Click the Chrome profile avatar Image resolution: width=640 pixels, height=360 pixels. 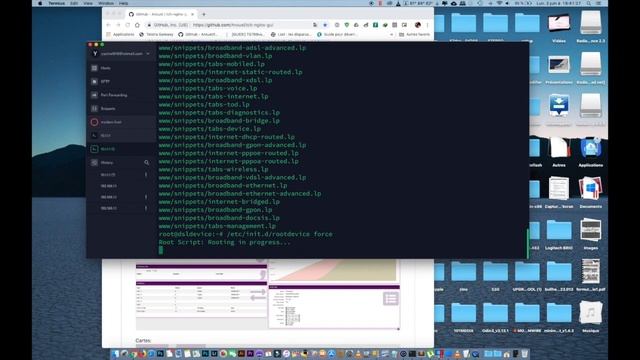(x=418, y=25)
